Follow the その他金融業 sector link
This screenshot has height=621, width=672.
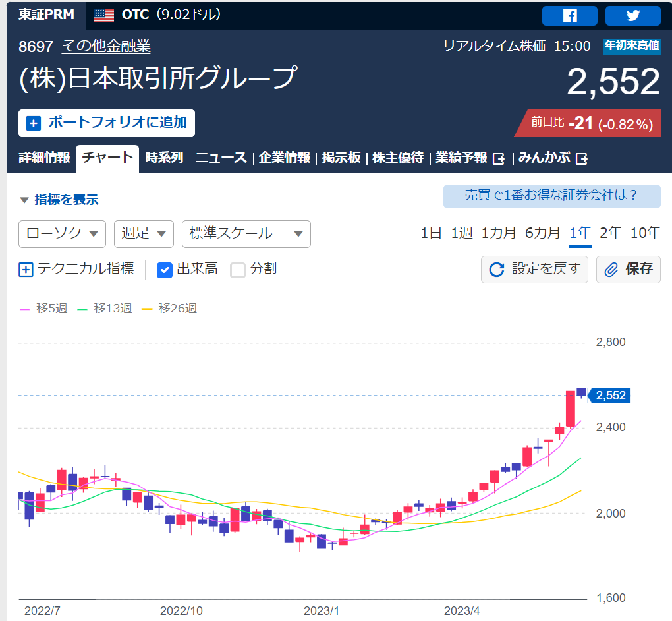[x=106, y=46]
